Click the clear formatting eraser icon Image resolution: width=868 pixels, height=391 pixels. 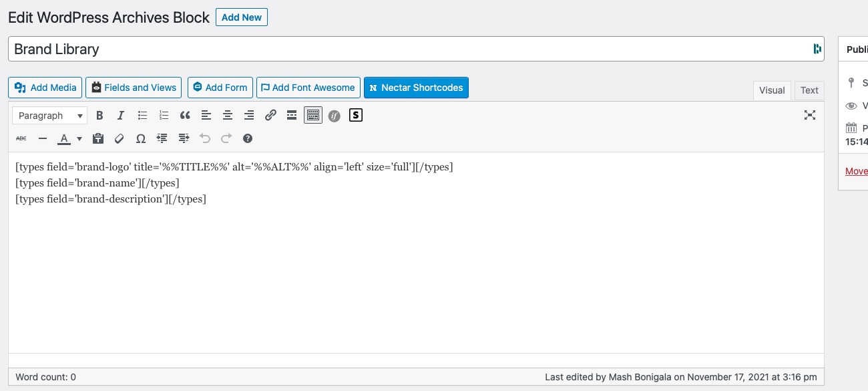coord(119,138)
